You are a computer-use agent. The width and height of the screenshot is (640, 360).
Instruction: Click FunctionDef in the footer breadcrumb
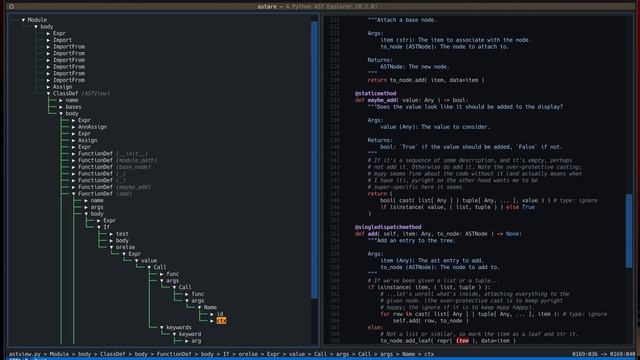coord(174,354)
